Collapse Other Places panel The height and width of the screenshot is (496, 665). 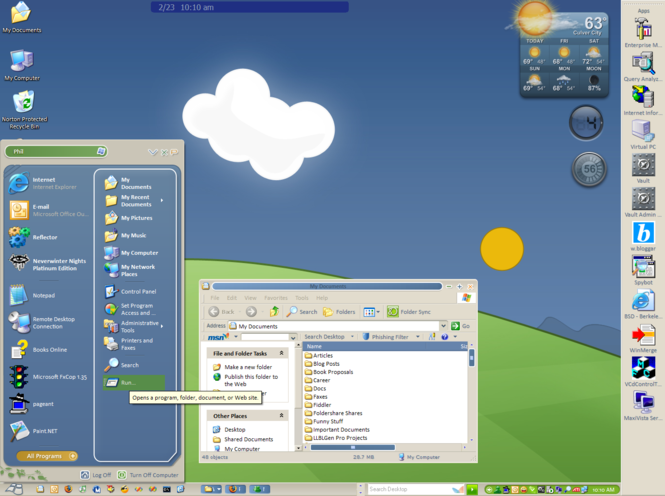click(281, 416)
